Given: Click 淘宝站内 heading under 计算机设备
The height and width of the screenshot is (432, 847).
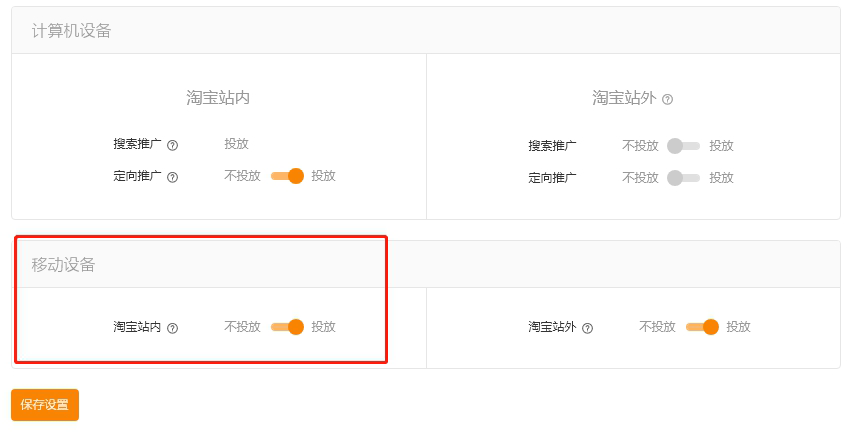Looking at the screenshot, I should coord(218,98).
